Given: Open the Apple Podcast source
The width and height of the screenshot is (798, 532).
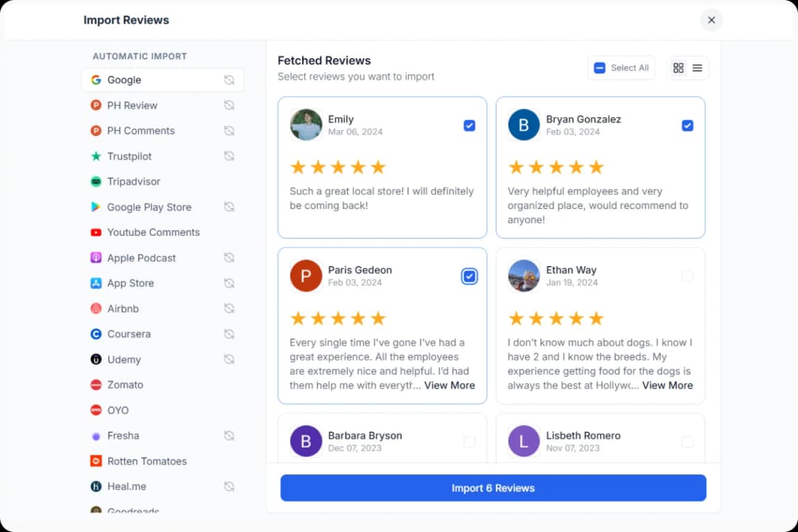Looking at the screenshot, I should coord(141,257).
